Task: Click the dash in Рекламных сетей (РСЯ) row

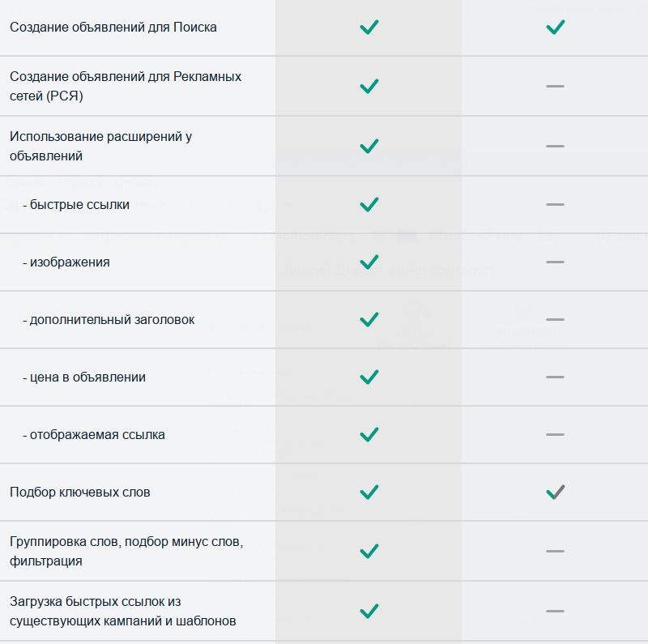Action: [x=555, y=87]
